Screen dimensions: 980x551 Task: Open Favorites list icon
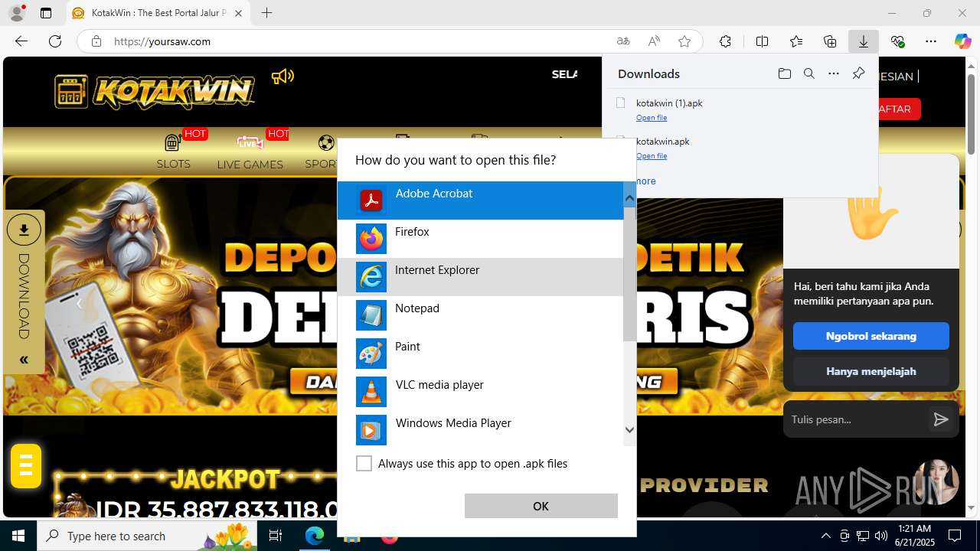point(796,41)
